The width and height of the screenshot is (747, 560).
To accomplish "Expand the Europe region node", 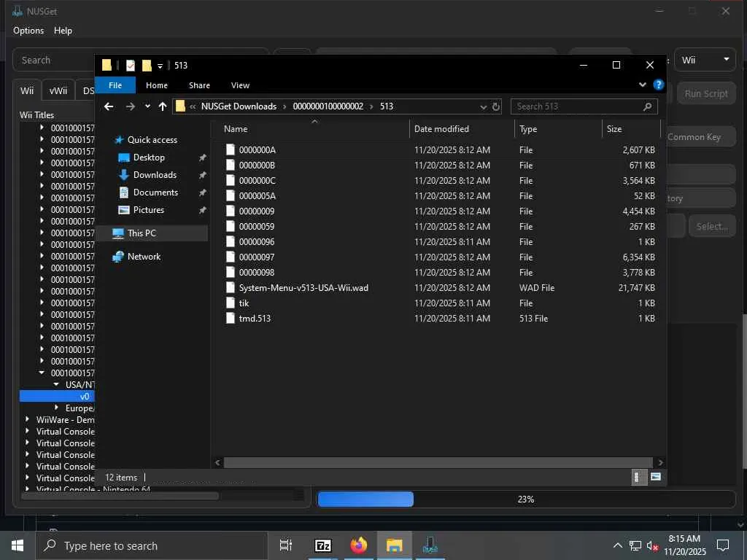I will point(56,408).
